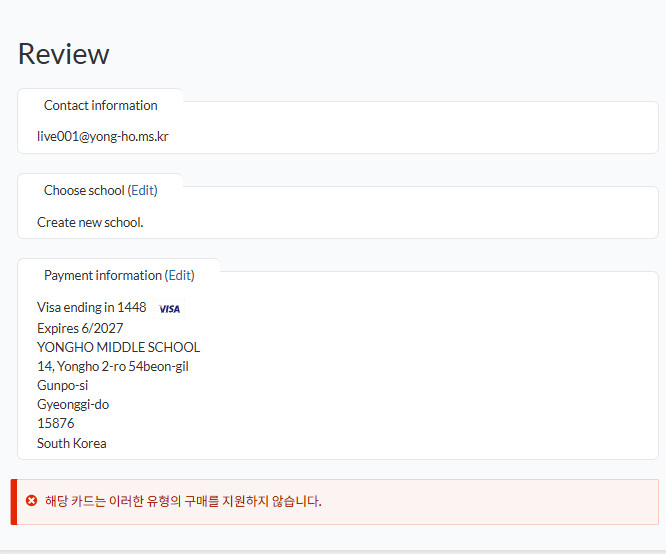This screenshot has width=666, height=554.
Task: Open Edit link next to Choose school
Action: 142,190
